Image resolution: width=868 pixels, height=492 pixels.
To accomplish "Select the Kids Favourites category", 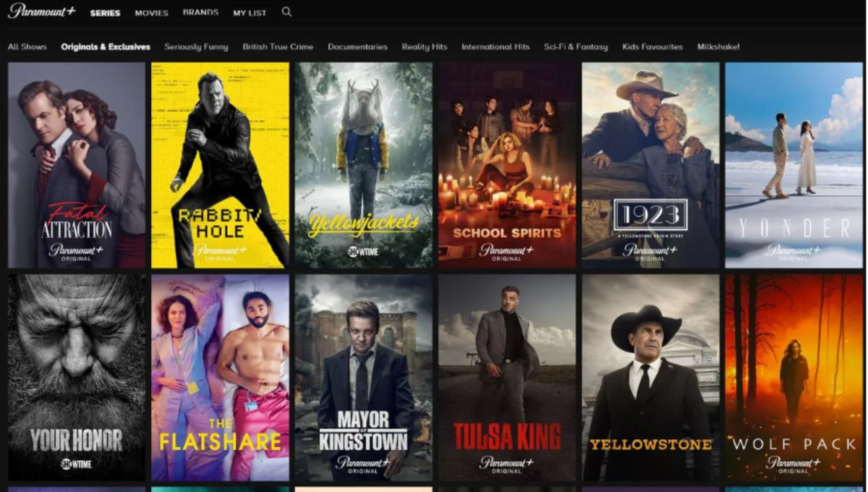I will pos(652,47).
